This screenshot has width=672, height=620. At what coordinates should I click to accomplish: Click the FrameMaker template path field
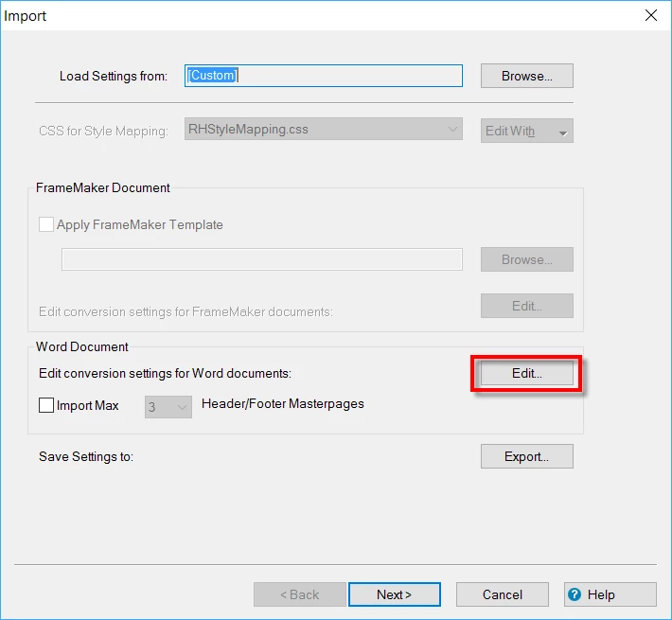[x=262, y=259]
